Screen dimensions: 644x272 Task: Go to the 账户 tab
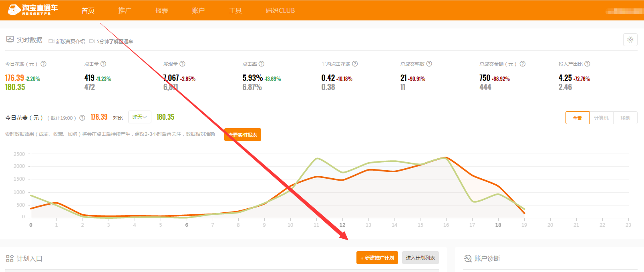coord(198,10)
